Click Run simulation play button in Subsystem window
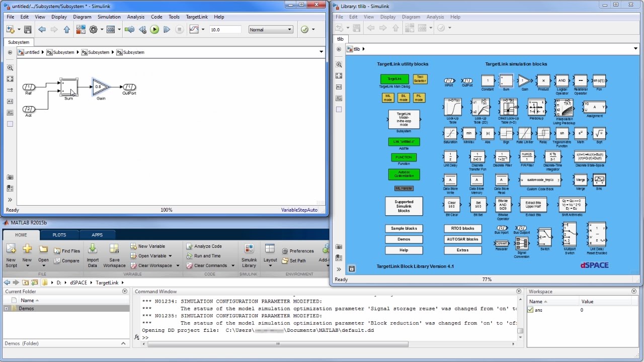 154,30
